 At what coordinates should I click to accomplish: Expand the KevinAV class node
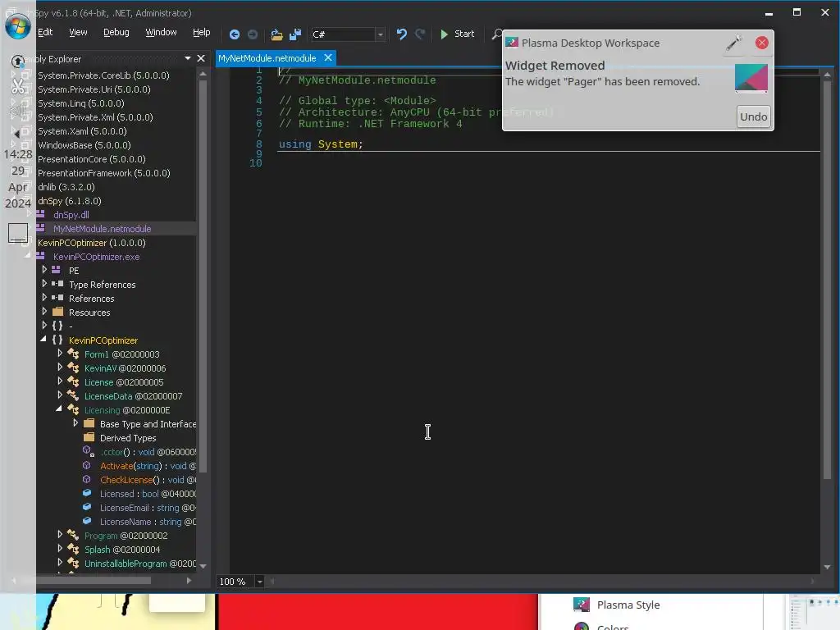pos(60,367)
